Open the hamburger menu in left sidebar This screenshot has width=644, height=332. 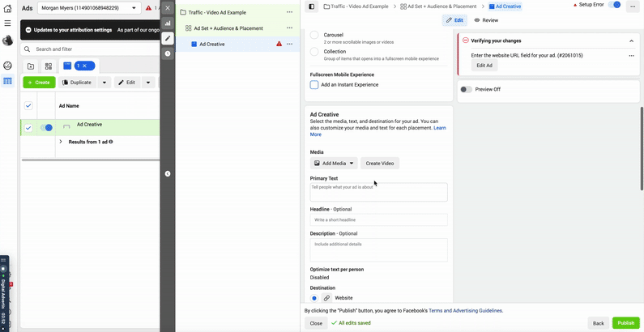8,23
